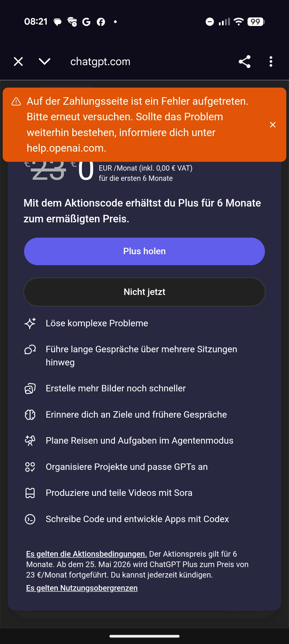The height and width of the screenshot is (644, 289).
Task: Open the Es gelten Nutzungsobergrenzen link
Action: tap(82, 588)
